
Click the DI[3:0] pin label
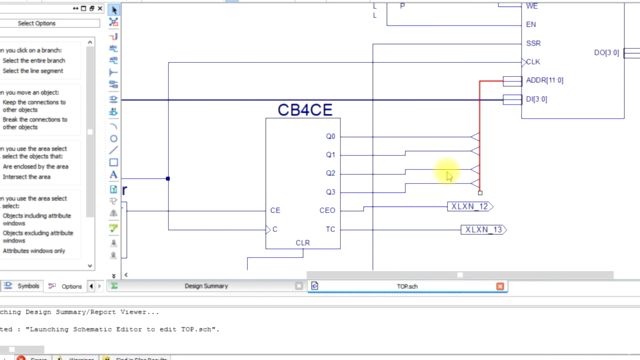(x=536, y=99)
